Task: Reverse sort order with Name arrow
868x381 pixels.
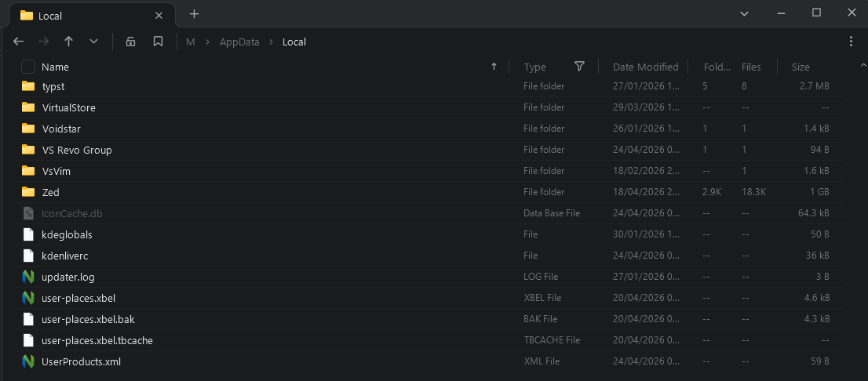Action: point(494,67)
